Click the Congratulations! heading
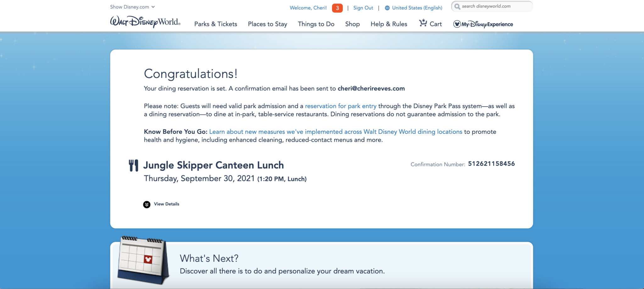The width and height of the screenshot is (644, 289). click(191, 74)
